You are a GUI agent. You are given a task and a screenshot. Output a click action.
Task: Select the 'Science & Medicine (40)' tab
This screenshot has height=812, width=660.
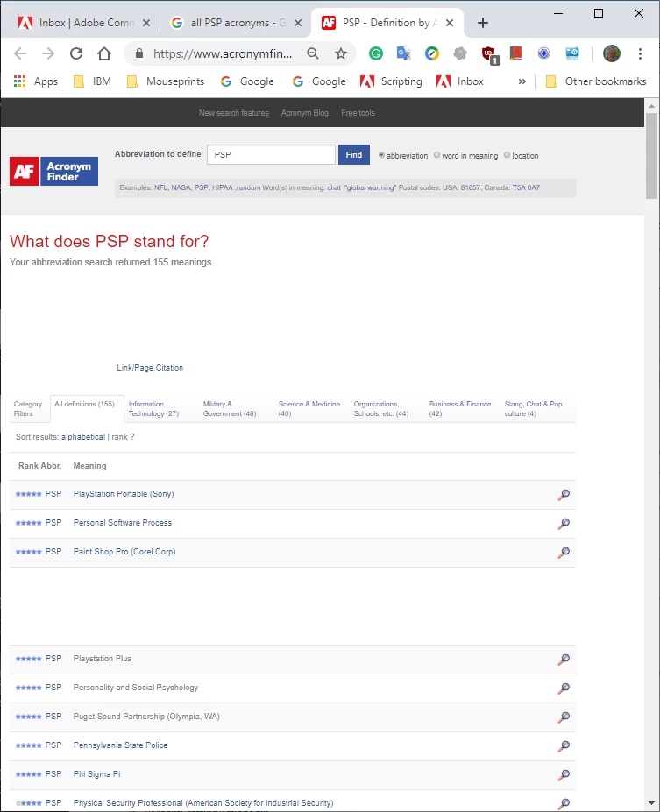[309, 408]
